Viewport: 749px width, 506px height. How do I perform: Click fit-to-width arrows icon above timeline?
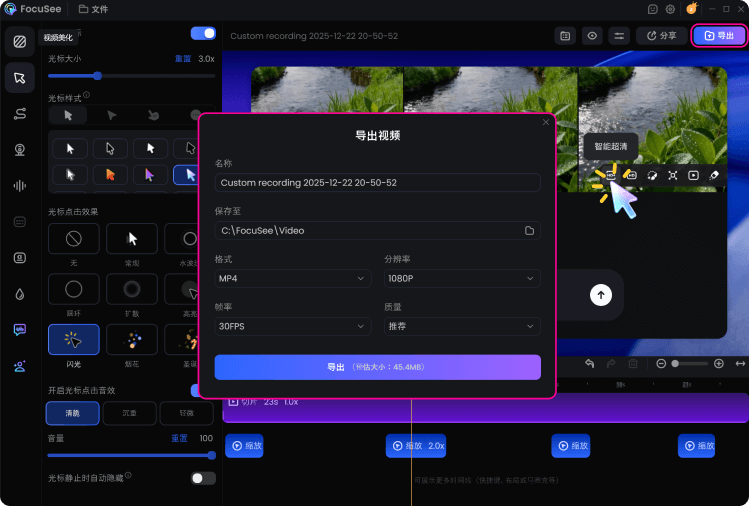(740, 364)
